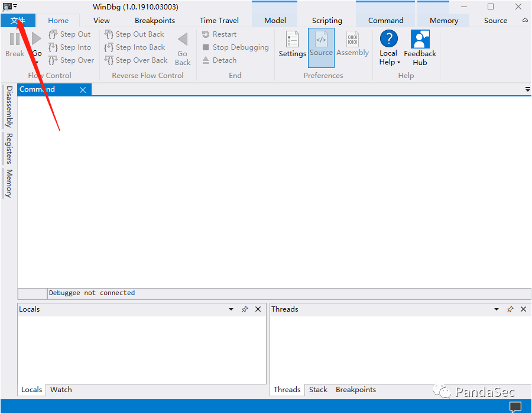Click Step Out Back
The width and height of the screenshot is (532, 414).
[134, 34]
